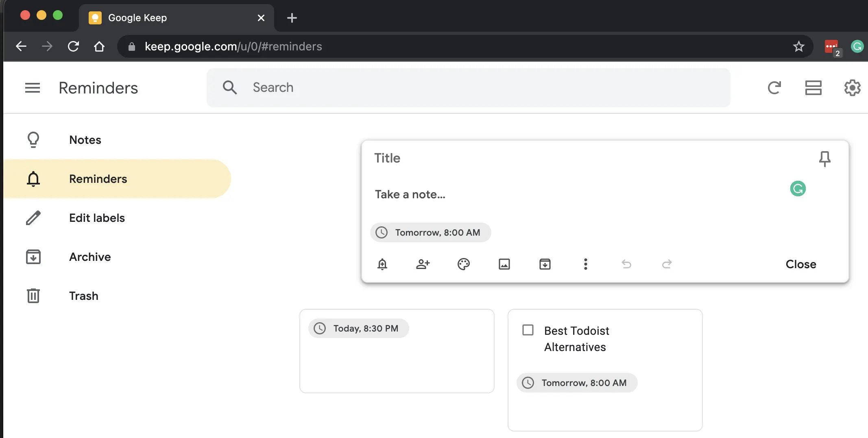Bookmark this page with the star icon
Viewport: 868px width, 438px height.
click(798, 46)
